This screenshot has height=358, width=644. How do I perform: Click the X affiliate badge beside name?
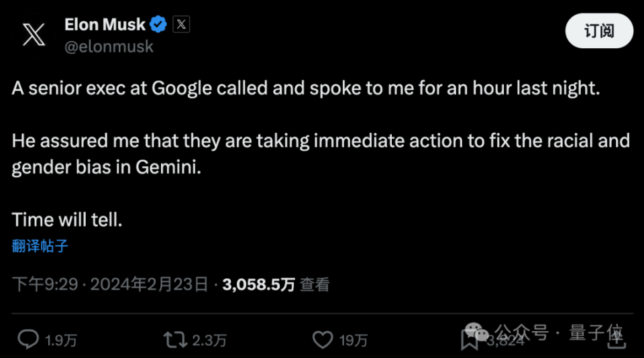point(181,24)
